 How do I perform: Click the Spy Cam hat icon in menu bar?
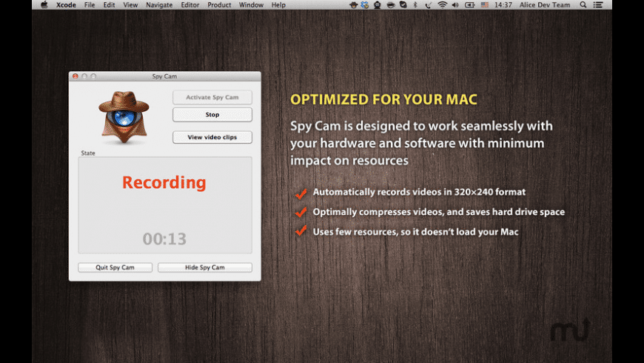[353, 5]
